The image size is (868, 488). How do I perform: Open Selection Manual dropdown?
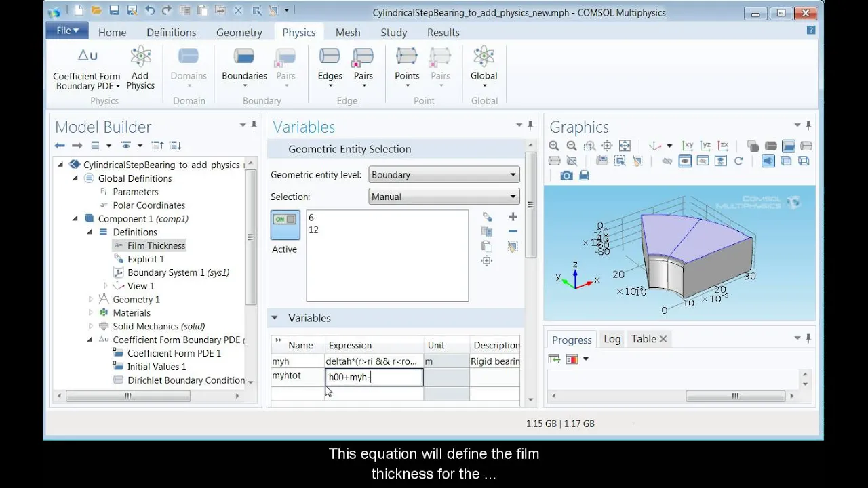point(444,197)
